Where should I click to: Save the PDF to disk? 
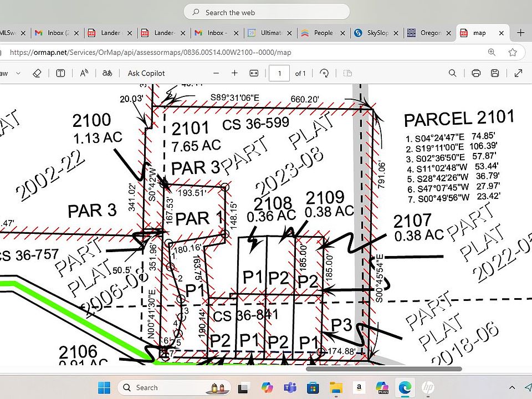pos(495,73)
